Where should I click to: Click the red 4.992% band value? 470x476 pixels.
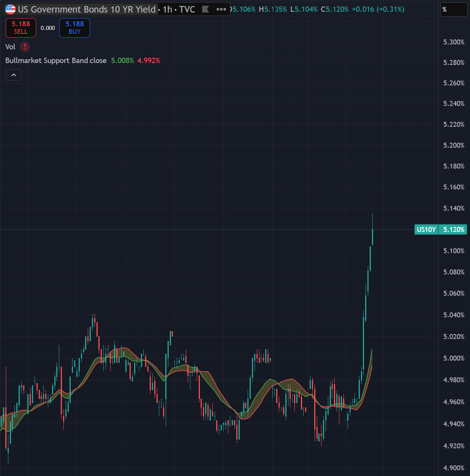(149, 60)
